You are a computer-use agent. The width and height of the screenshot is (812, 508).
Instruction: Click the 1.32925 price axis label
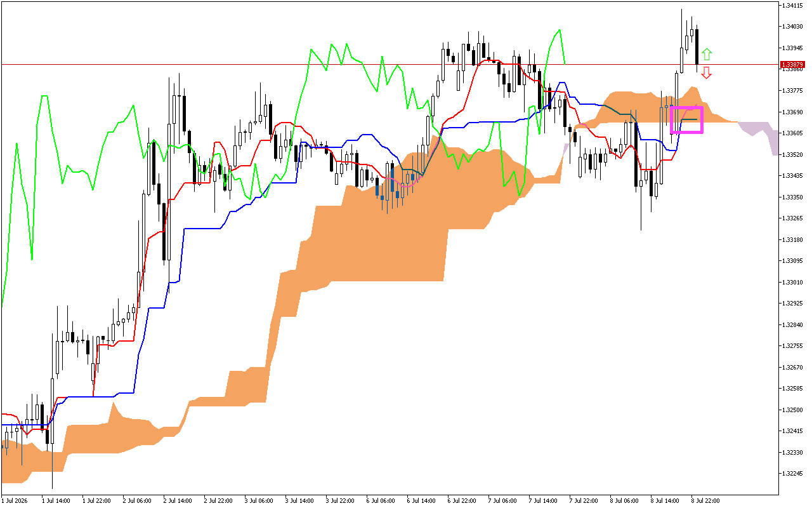click(x=793, y=304)
